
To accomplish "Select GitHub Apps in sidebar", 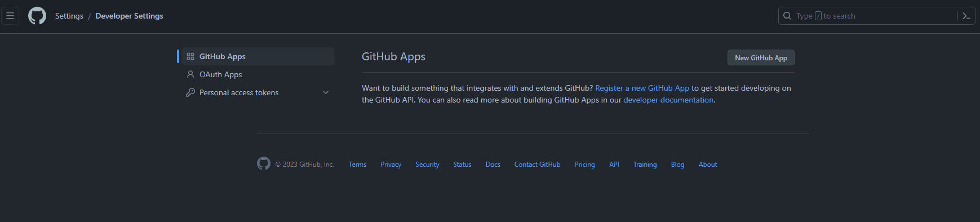I will 258,56.
